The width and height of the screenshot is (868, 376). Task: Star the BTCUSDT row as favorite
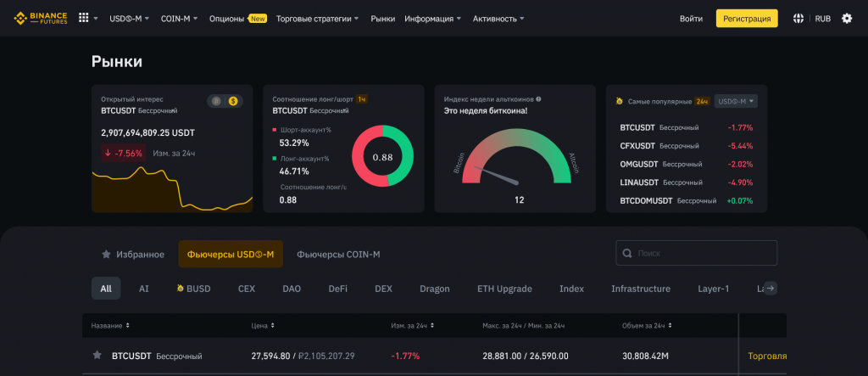(x=97, y=356)
